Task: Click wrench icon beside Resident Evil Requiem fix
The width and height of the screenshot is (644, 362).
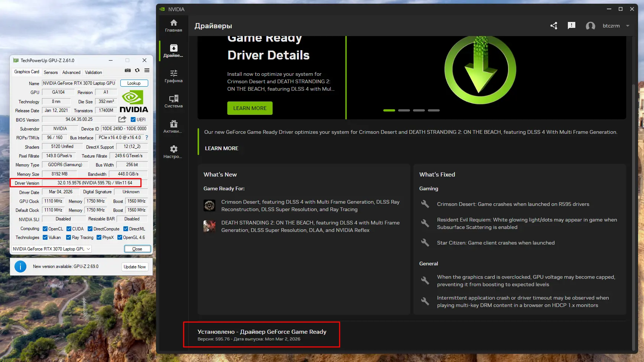Action: (x=425, y=223)
